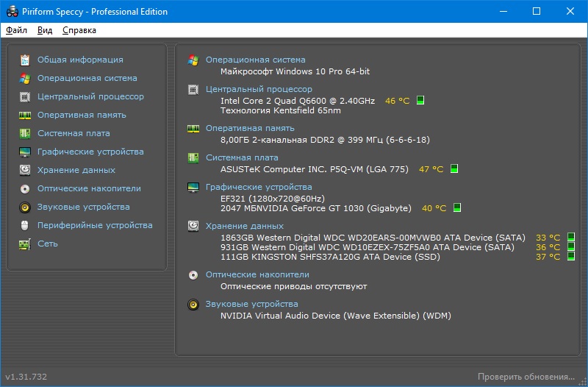Click the EF321 (1280x720@60Hz) monitor line

[273, 199]
